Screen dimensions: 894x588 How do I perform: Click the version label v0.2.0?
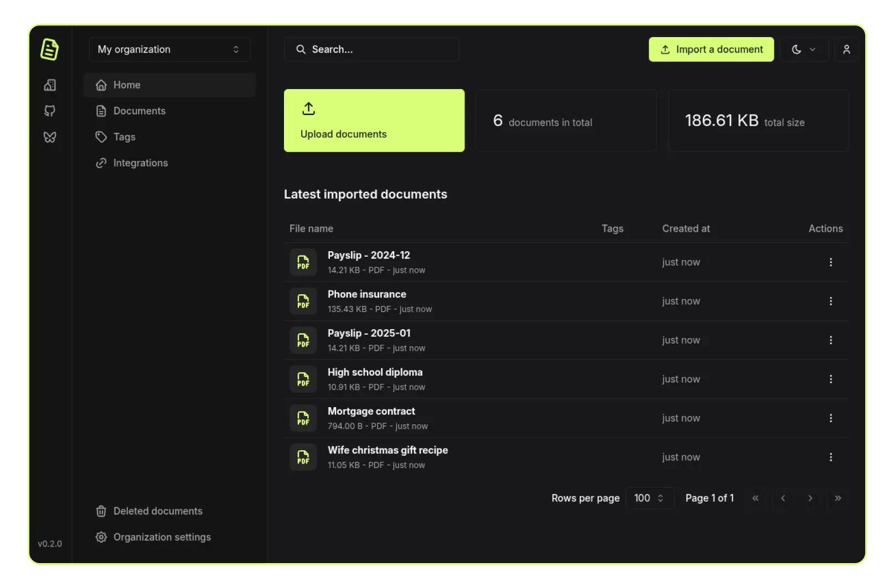point(50,544)
